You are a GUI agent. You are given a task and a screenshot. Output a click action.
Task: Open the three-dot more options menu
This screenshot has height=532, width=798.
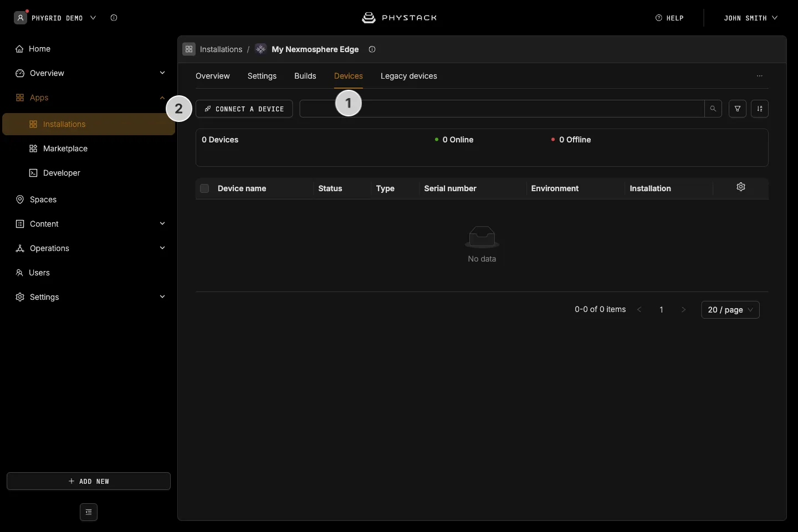(760, 76)
